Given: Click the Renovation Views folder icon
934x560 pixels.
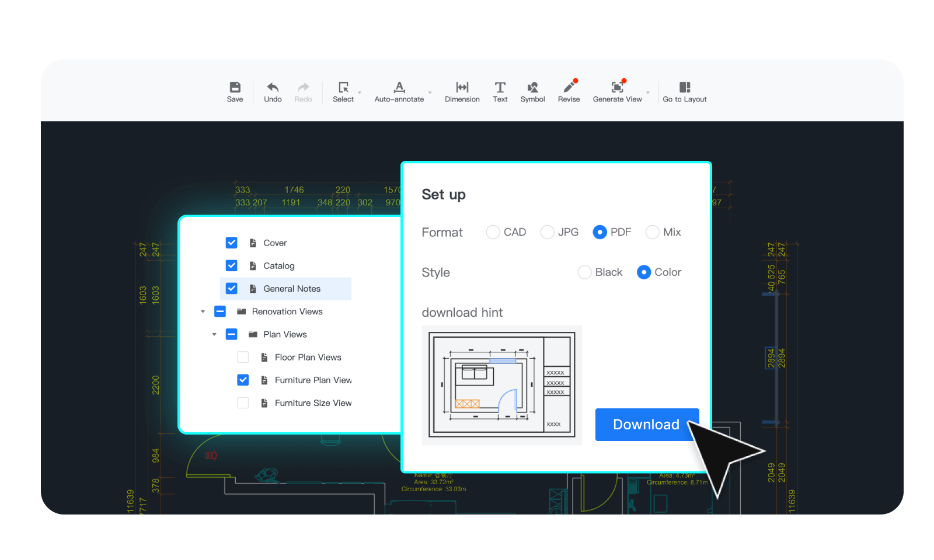Looking at the screenshot, I should (x=241, y=311).
